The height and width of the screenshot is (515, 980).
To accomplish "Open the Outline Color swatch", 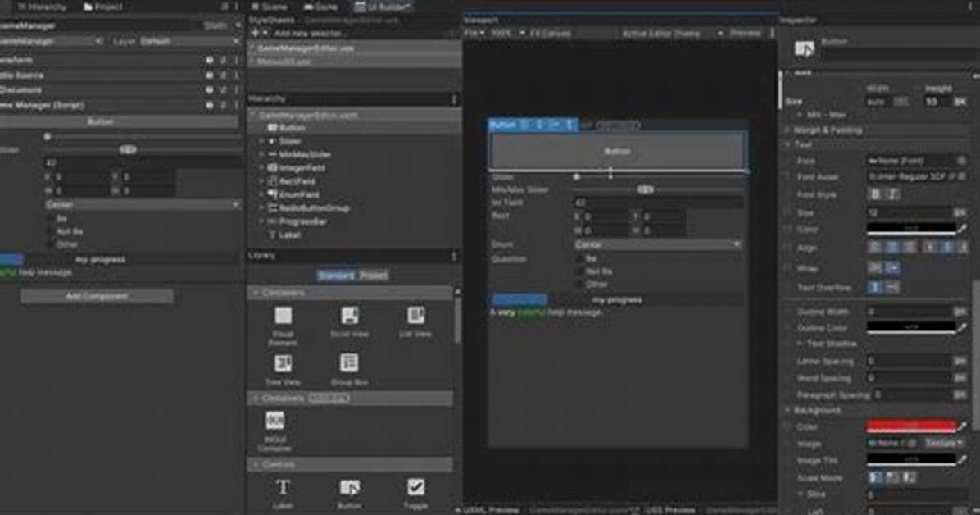I will click(x=911, y=327).
